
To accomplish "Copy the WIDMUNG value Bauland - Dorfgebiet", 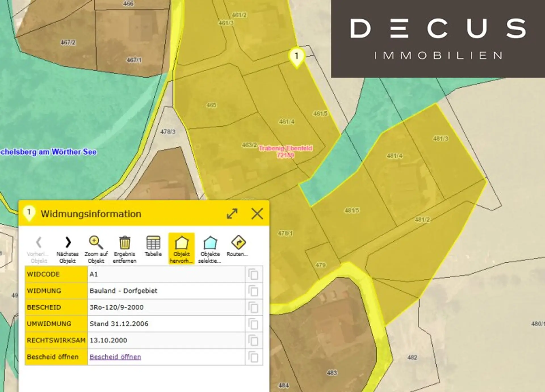I will pyautogui.click(x=253, y=291).
